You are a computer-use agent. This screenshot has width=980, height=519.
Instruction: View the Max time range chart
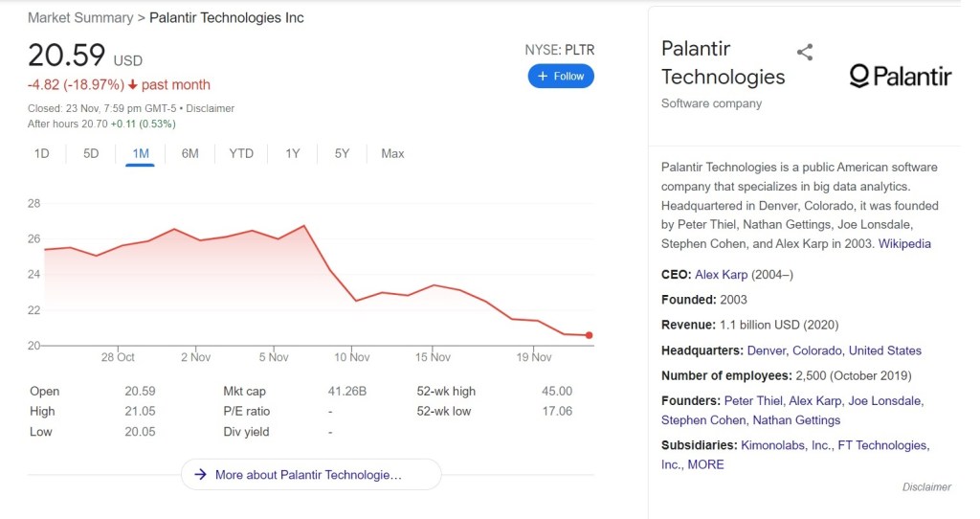click(x=392, y=153)
